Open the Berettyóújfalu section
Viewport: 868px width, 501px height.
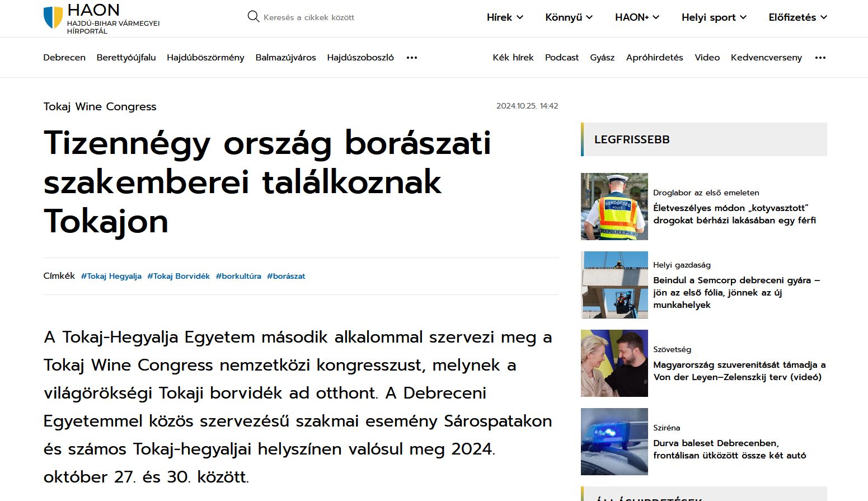(126, 58)
